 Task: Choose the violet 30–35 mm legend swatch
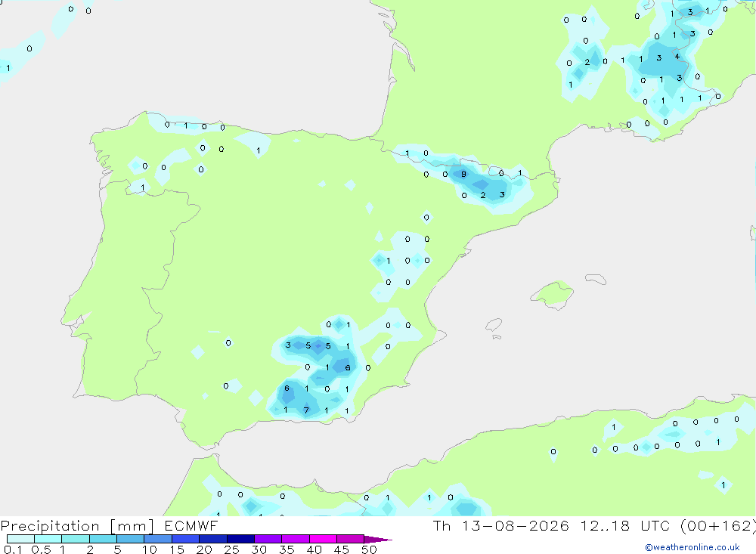268,539
